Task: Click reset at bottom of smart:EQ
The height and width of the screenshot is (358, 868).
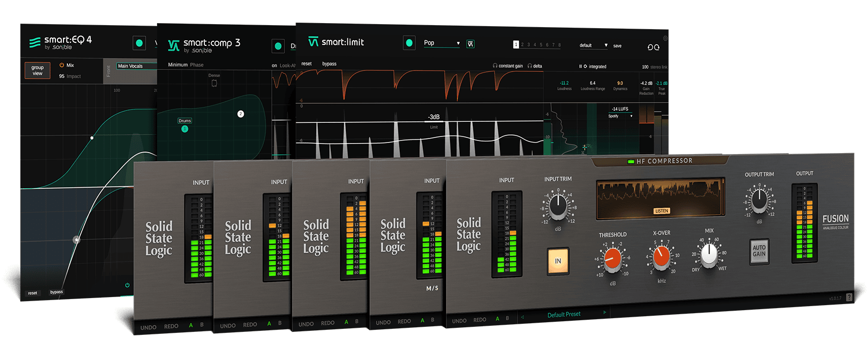Action: (x=33, y=293)
